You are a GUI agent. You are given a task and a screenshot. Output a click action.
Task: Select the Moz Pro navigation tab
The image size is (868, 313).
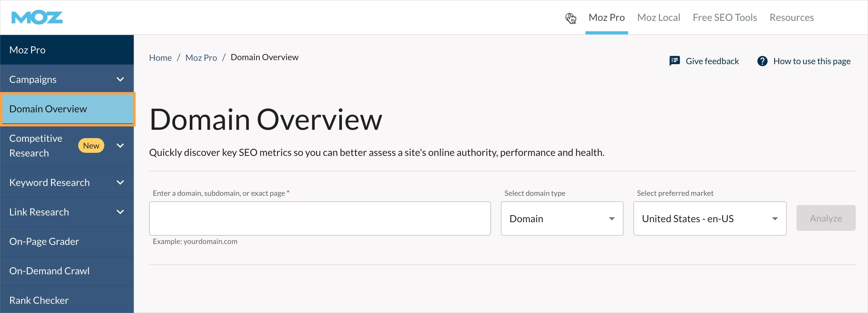pos(606,17)
